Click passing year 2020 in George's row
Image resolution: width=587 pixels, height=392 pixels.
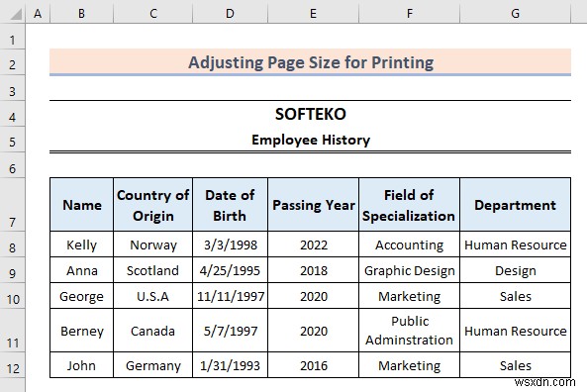pos(314,296)
